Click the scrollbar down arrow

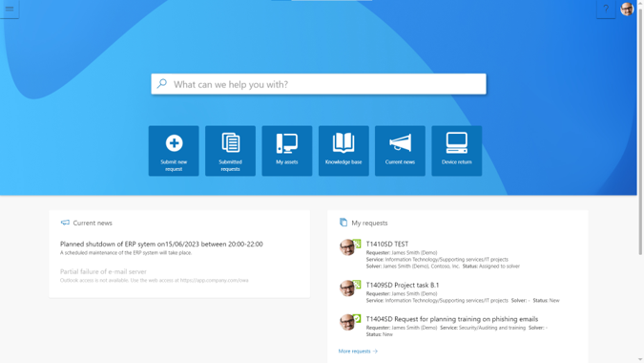pos(640,360)
